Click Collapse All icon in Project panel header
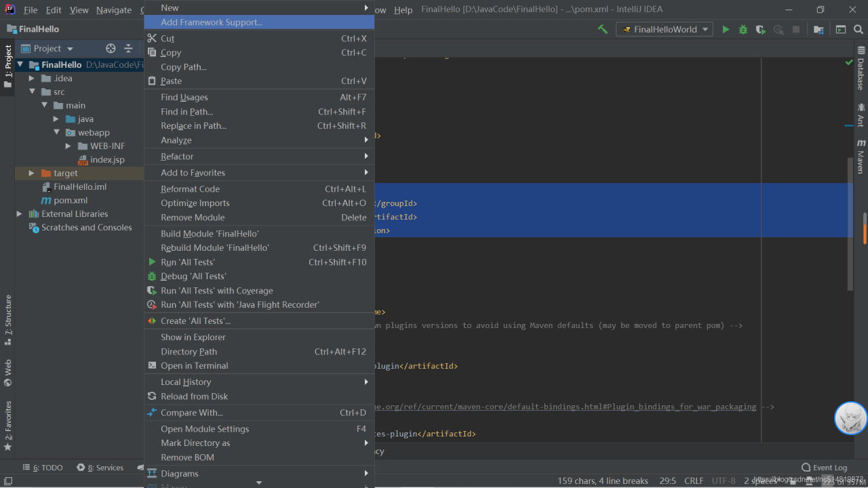 pyautogui.click(x=128, y=48)
